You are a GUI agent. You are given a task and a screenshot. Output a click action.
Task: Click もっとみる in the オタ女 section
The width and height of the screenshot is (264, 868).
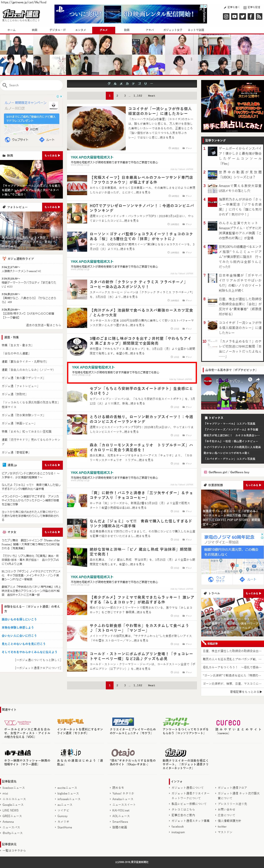tap(52, 532)
